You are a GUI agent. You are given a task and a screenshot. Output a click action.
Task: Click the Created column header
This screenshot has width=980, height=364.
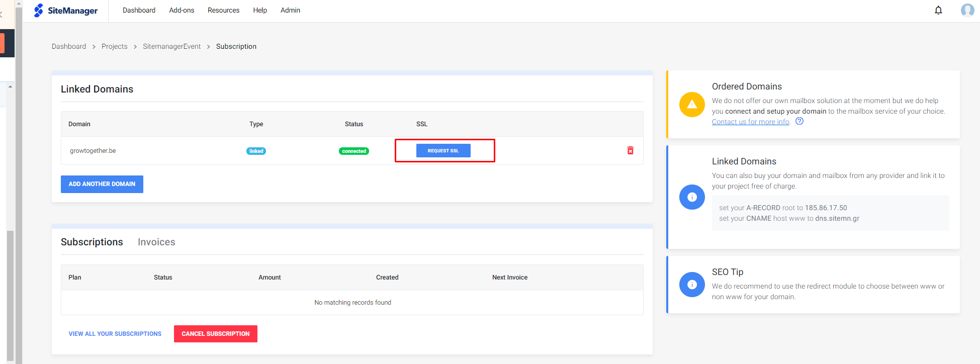point(387,277)
